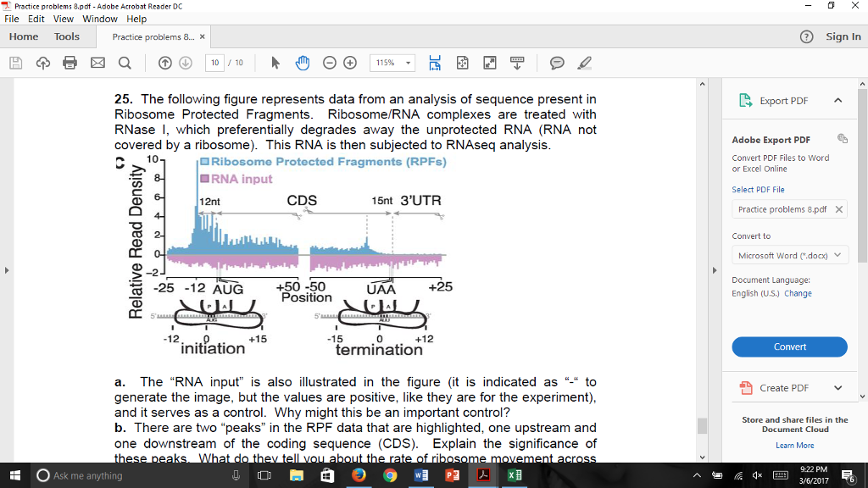Go to previous page arrow
Screen dimensions: 868x488
(x=165, y=63)
